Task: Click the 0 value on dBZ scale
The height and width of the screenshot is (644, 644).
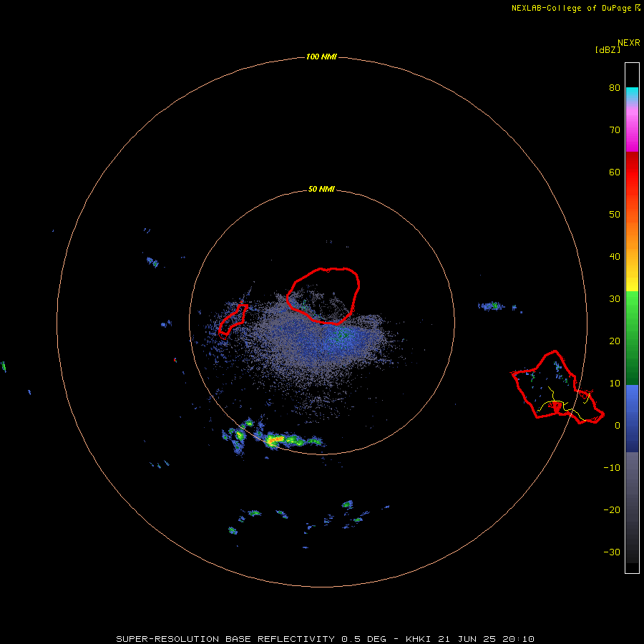Action: tap(617, 426)
